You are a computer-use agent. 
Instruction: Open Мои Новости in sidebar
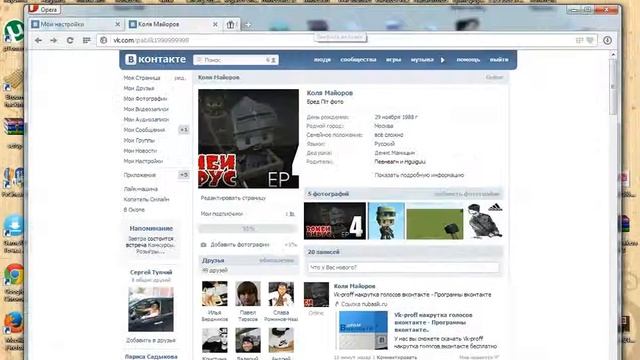click(x=140, y=151)
